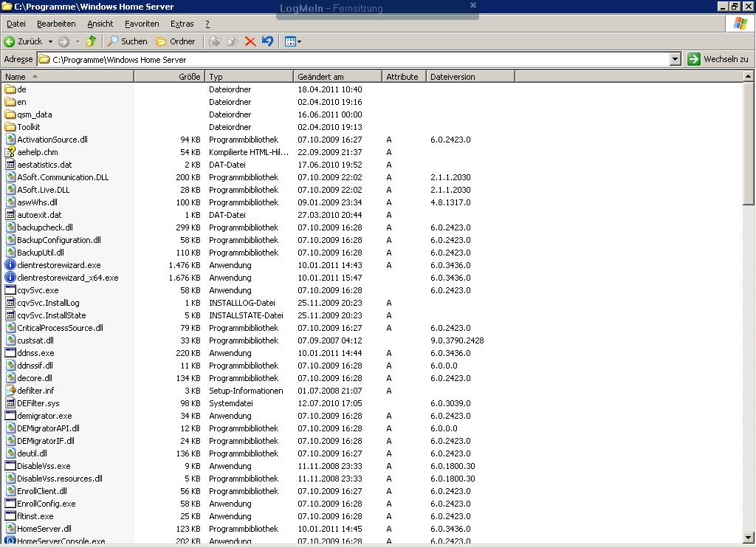Screen dimensions: 756x548
Task: Open the Zurück button history dropdown arrow
Action: pos(50,41)
